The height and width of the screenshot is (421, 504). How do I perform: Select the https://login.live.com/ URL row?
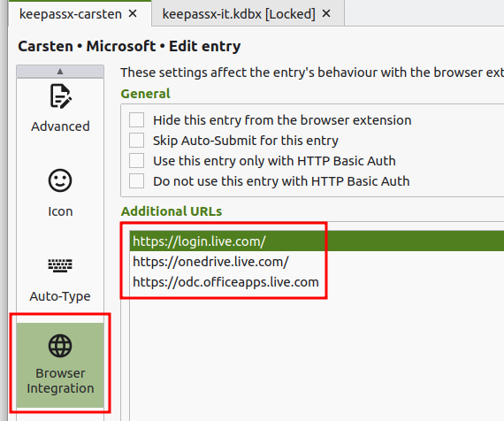tap(317, 241)
